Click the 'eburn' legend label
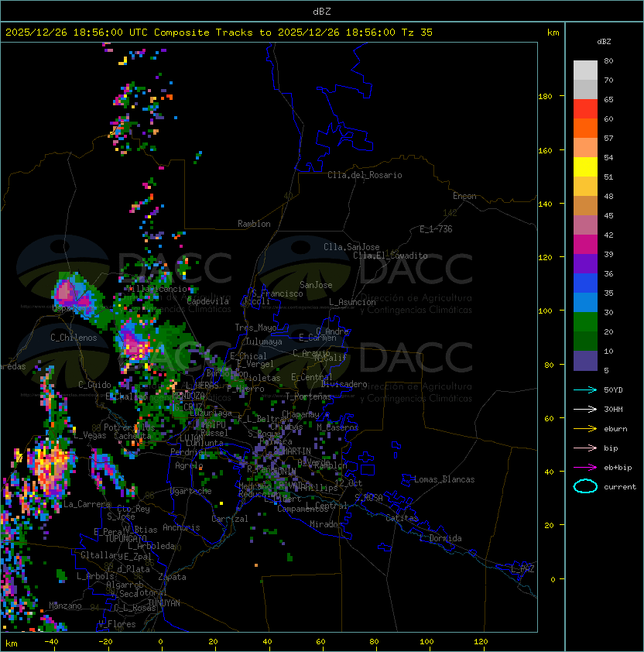 615,429
